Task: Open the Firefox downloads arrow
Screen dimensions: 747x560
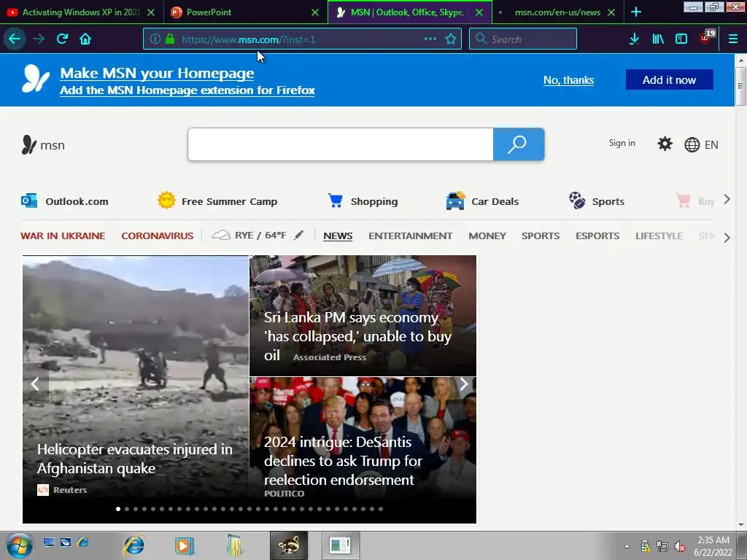Action: click(634, 39)
